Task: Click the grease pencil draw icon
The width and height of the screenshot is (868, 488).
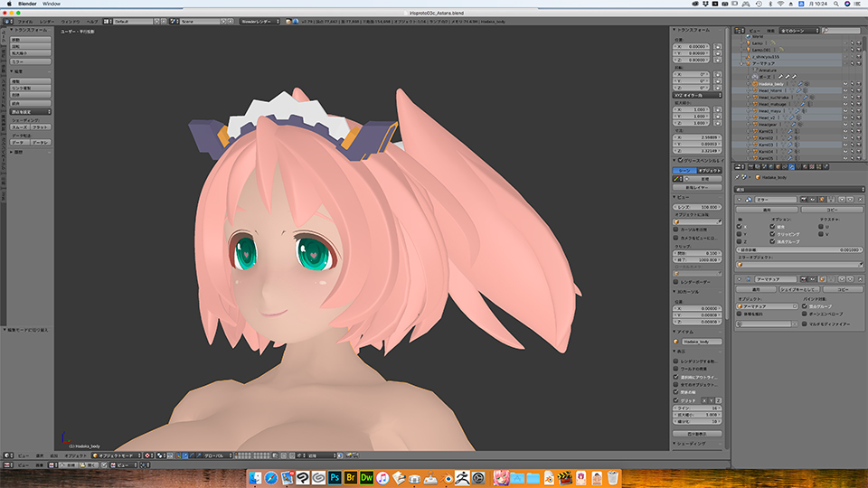Action: tap(677, 179)
